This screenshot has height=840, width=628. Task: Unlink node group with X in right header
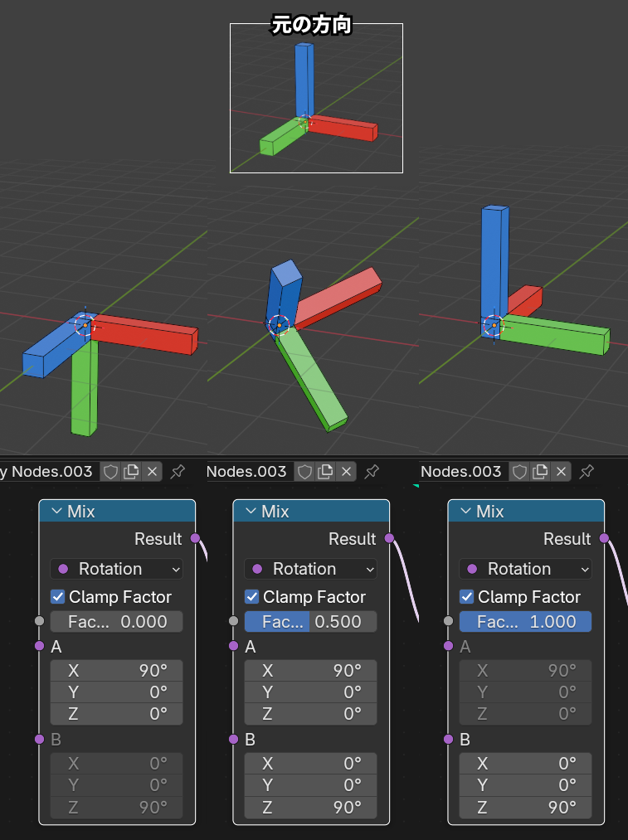pyautogui.click(x=562, y=472)
